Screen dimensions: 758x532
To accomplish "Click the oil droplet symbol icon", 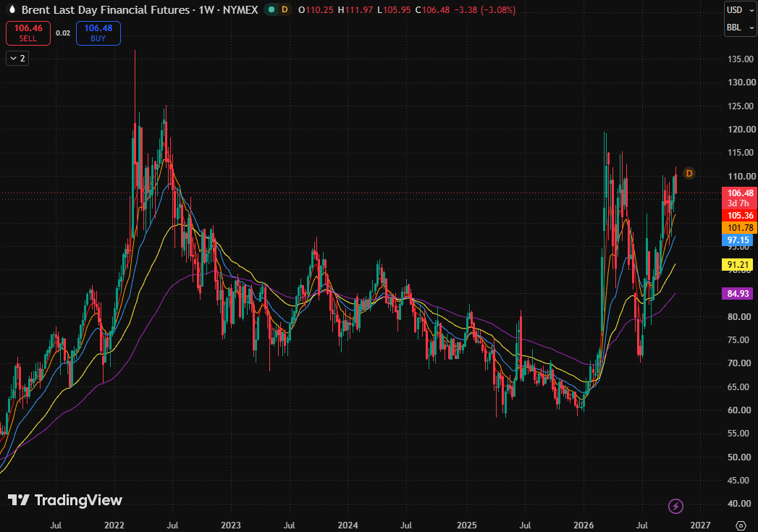I will pos(12,9).
